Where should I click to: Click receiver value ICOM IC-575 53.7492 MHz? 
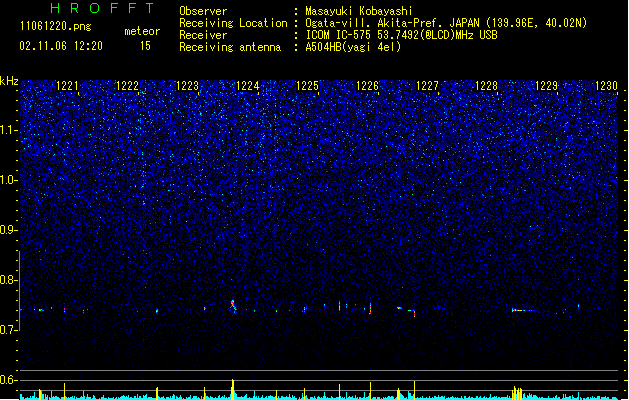(401, 35)
